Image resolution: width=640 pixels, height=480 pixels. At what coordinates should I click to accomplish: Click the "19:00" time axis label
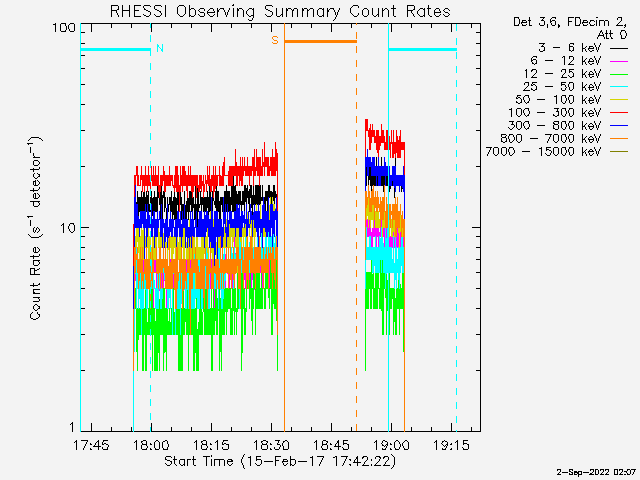pyautogui.click(x=391, y=445)
